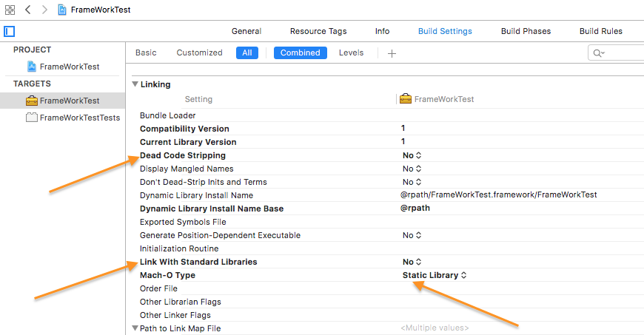Toggle the targets sidebar panel icon
Screen dimensions: 644x335
click(x=9, y=31)
